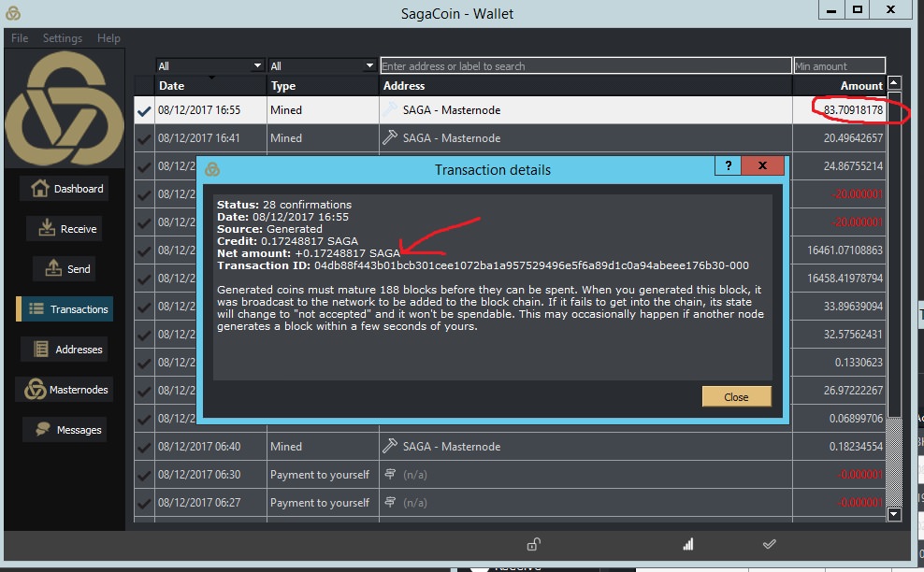Screen dimensions: 924x572
Task: Sort by the Address column header
Action: (x=585, y=86)
